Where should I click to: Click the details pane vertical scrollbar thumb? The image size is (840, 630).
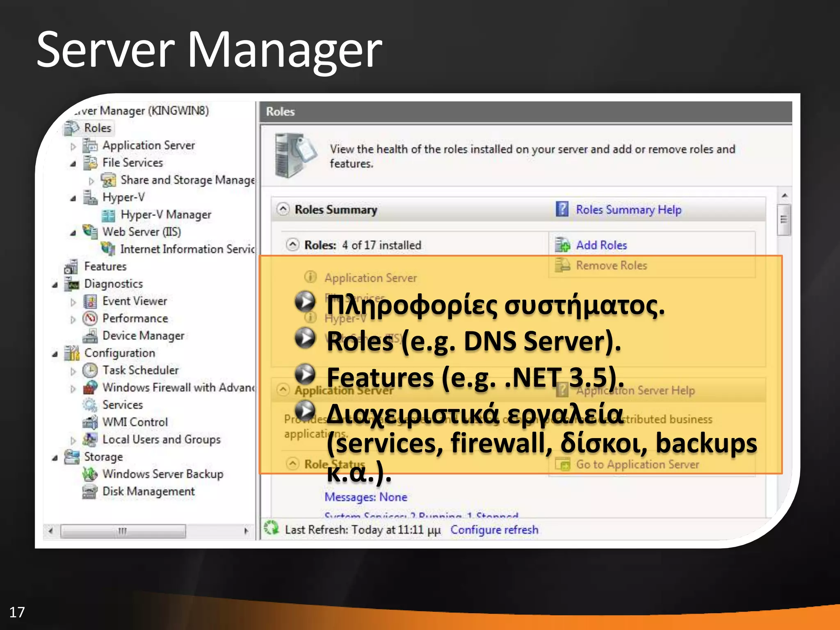pyautogui.click(x=784, y=219)
